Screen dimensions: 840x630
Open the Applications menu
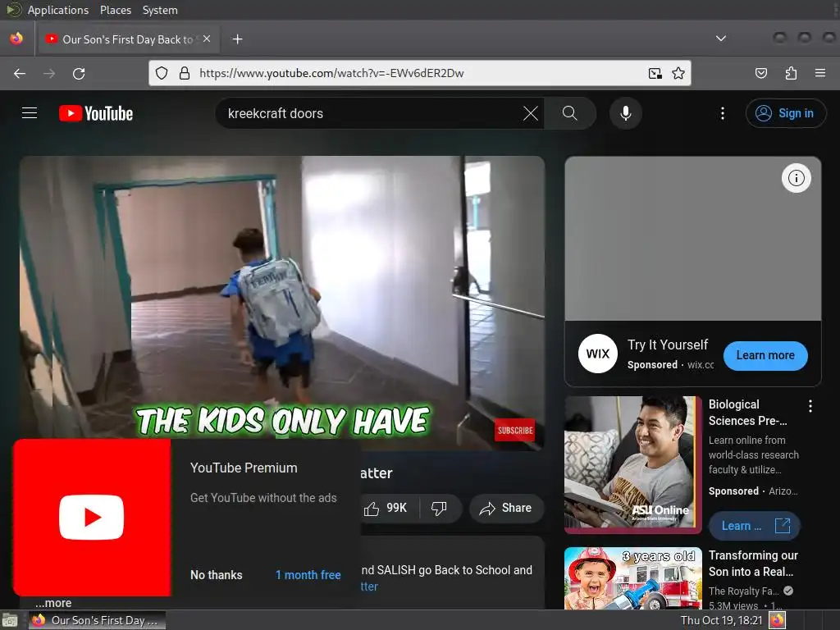point(58,10)
